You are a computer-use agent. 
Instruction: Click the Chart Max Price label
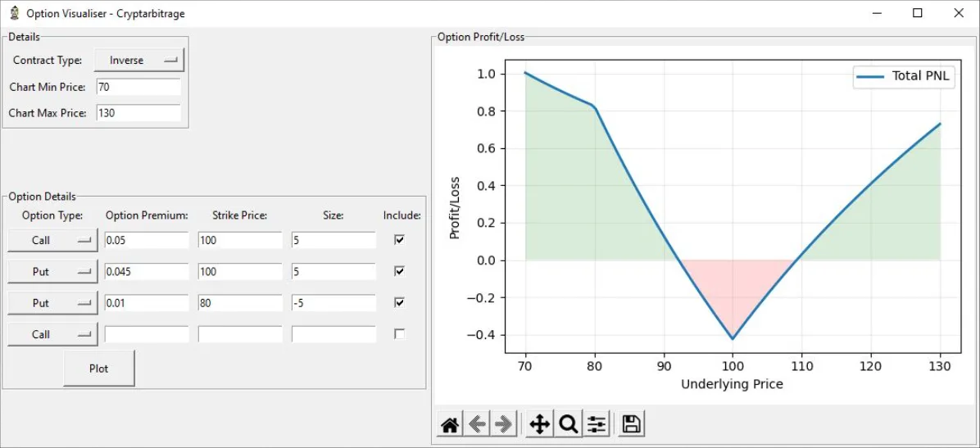point(48,113)
